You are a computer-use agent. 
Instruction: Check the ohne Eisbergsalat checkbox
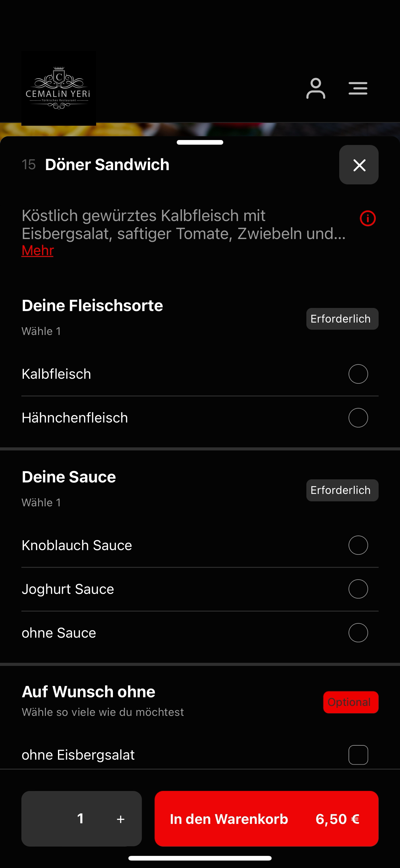(358, 755)
